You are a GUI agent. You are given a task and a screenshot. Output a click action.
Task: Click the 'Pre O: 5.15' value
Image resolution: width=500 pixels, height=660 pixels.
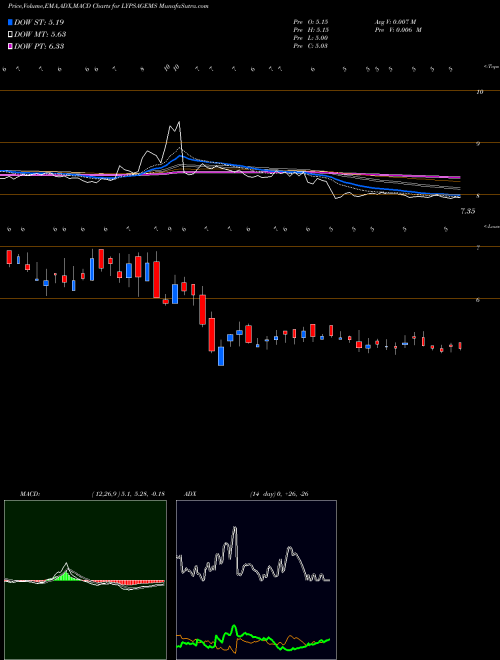tap(311, 22)
